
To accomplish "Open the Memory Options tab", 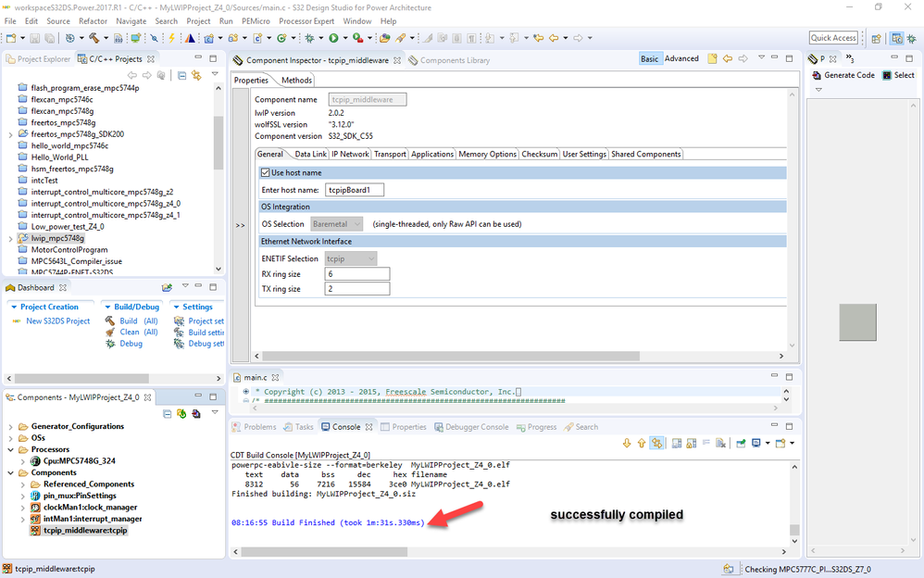I will [x=487, y=154].
